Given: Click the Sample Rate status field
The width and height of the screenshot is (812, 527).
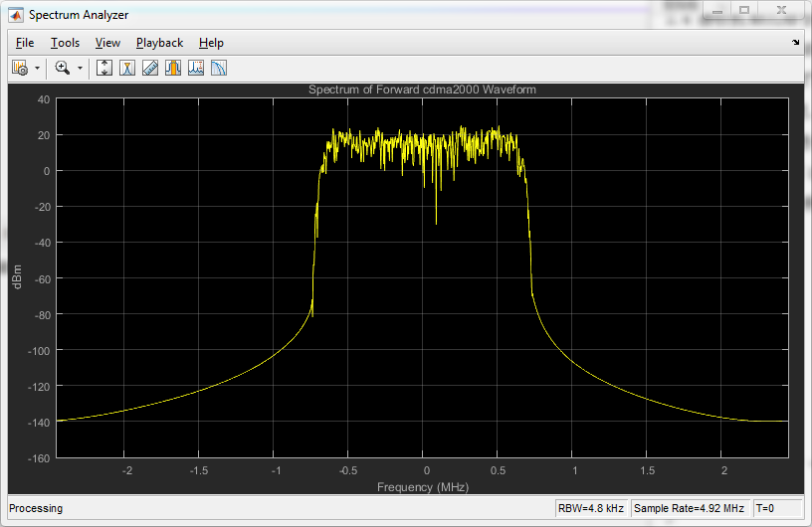Looking at the screenshot, I should coord(689,508).
